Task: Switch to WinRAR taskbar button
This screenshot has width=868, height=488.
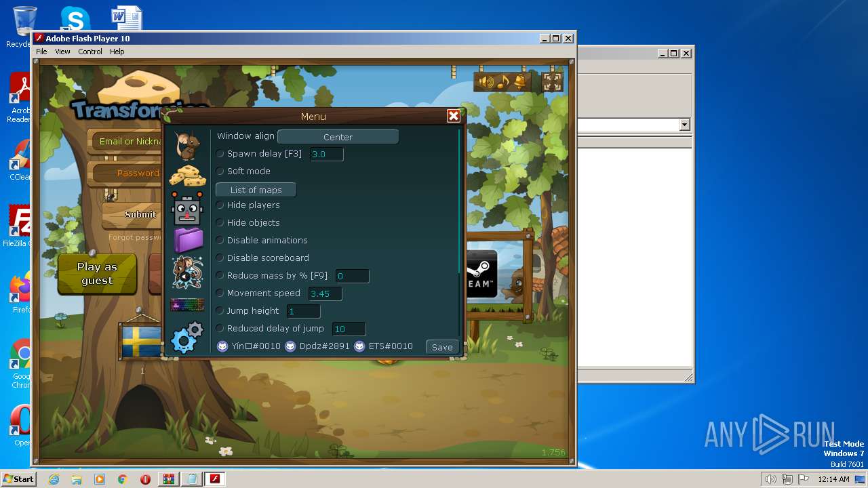Action: click(169, 479)
